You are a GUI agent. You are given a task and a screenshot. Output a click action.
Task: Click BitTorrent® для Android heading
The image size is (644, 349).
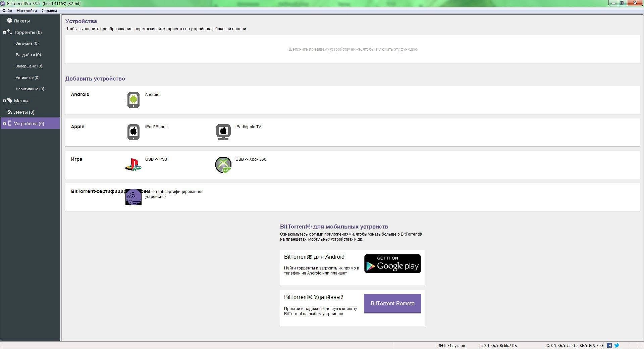pos(314,257)
